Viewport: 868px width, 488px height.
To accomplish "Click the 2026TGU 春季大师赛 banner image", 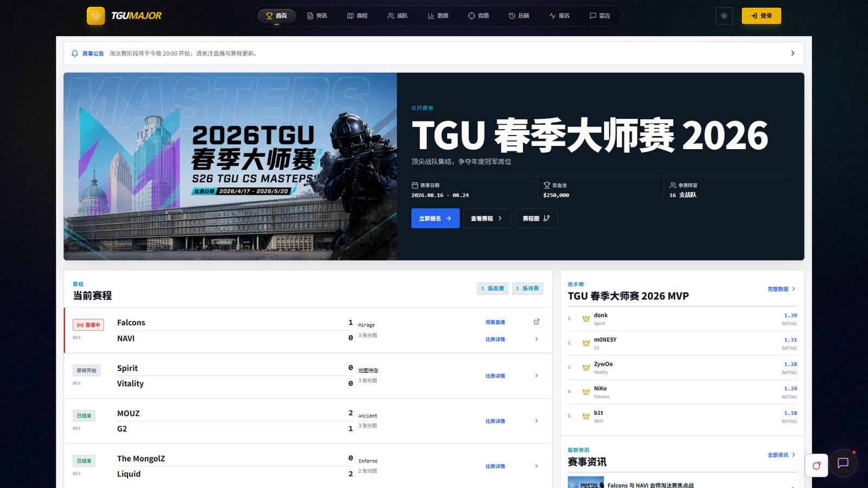I will pos(230,166).
